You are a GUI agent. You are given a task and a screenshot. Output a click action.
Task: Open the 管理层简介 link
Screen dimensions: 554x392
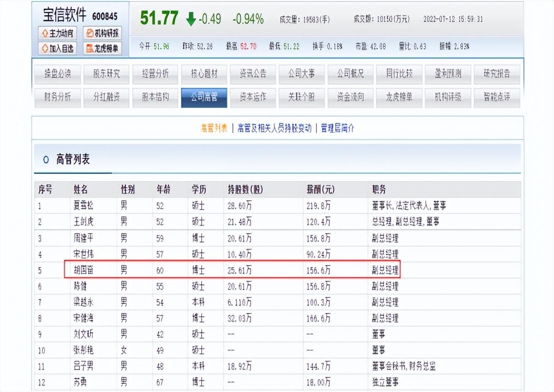coord(338,128)
